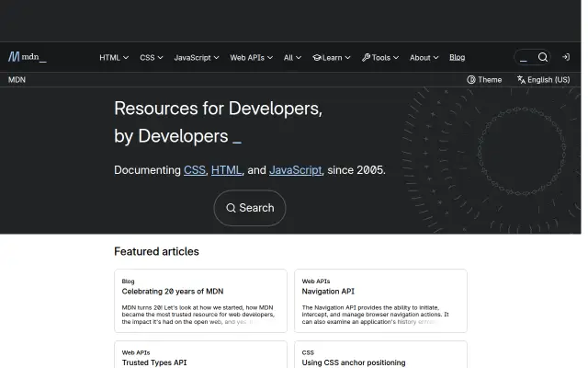The image size is (588, 368).
Task: Follow the CSS link in the tagline
Action: click(194, 170)
